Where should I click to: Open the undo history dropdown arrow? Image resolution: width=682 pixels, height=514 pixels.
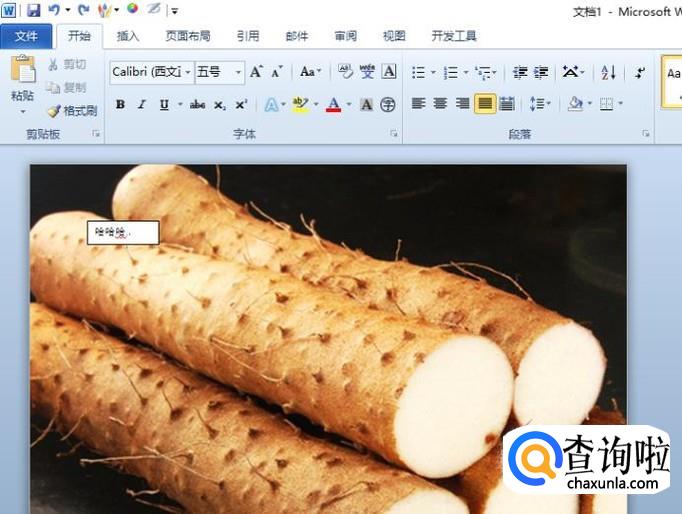click(68, 10)
